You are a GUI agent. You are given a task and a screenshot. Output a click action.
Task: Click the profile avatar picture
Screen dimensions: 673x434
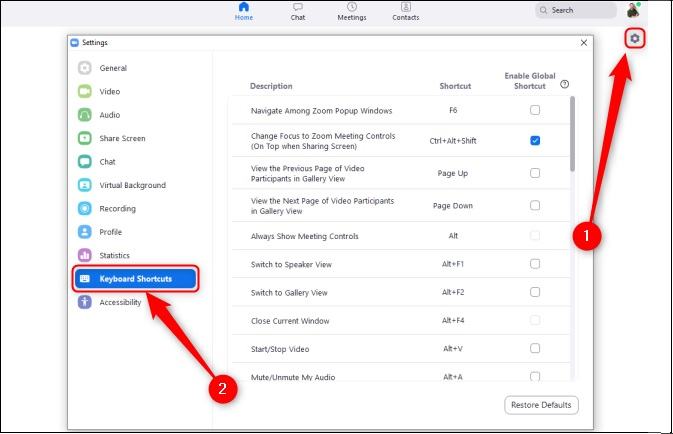[x=634, y=10]
